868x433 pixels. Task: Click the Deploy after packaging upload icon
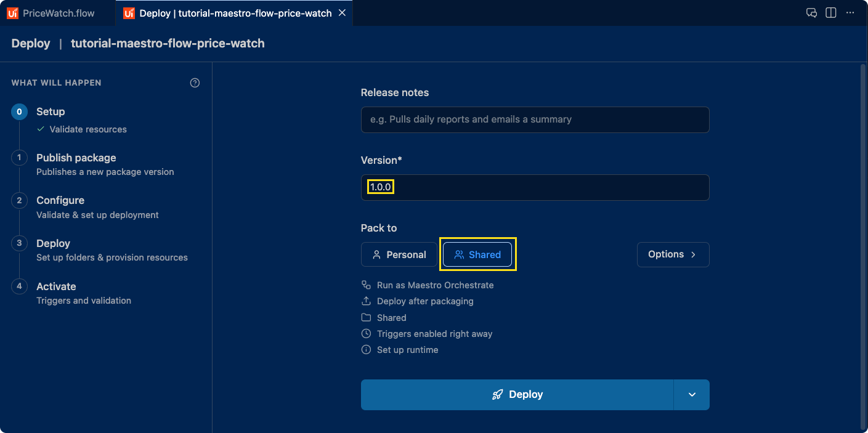(366, 301)
